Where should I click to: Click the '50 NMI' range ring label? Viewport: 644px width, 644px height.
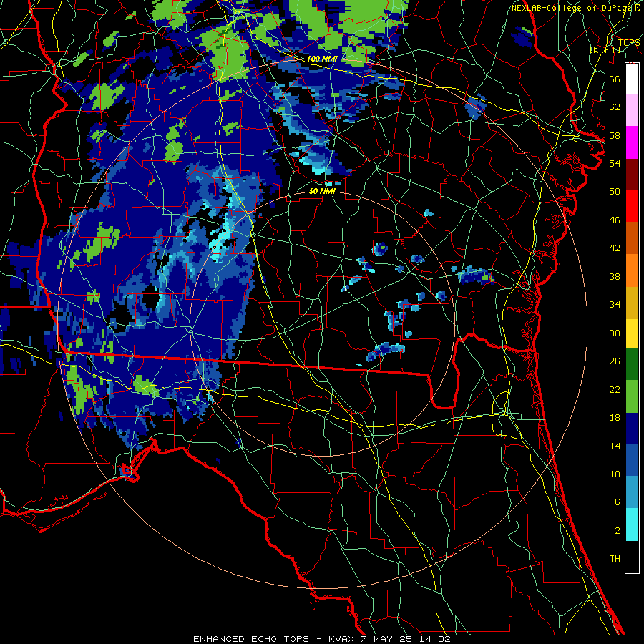322,191
